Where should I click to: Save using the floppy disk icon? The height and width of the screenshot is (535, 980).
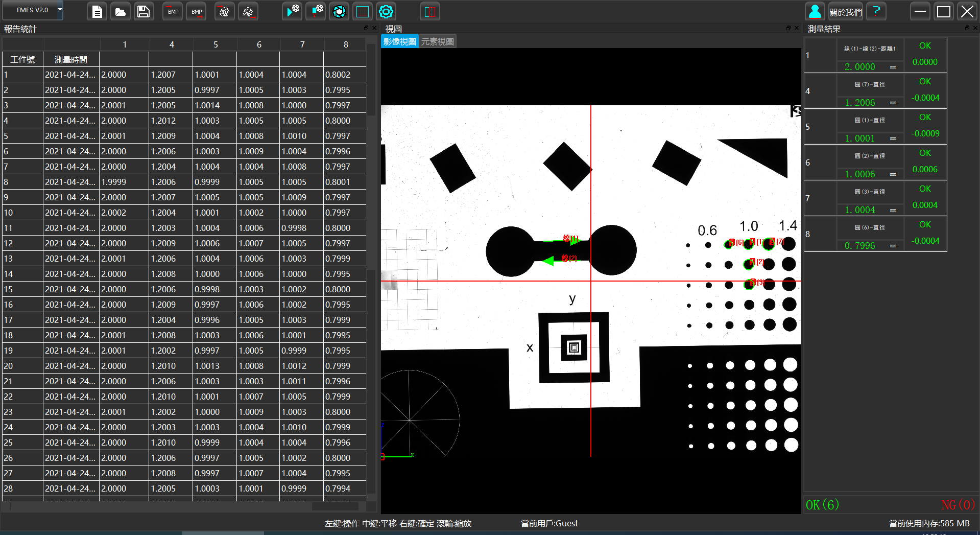pos(144,12)
